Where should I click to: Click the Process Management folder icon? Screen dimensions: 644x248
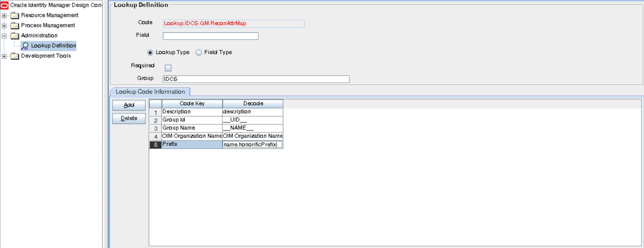coord(15,25)
